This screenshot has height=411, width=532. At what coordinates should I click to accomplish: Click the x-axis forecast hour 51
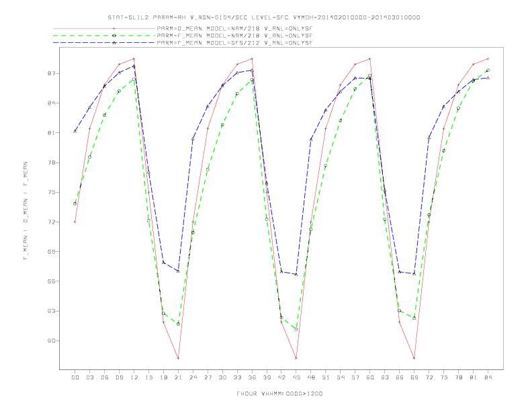326,377
